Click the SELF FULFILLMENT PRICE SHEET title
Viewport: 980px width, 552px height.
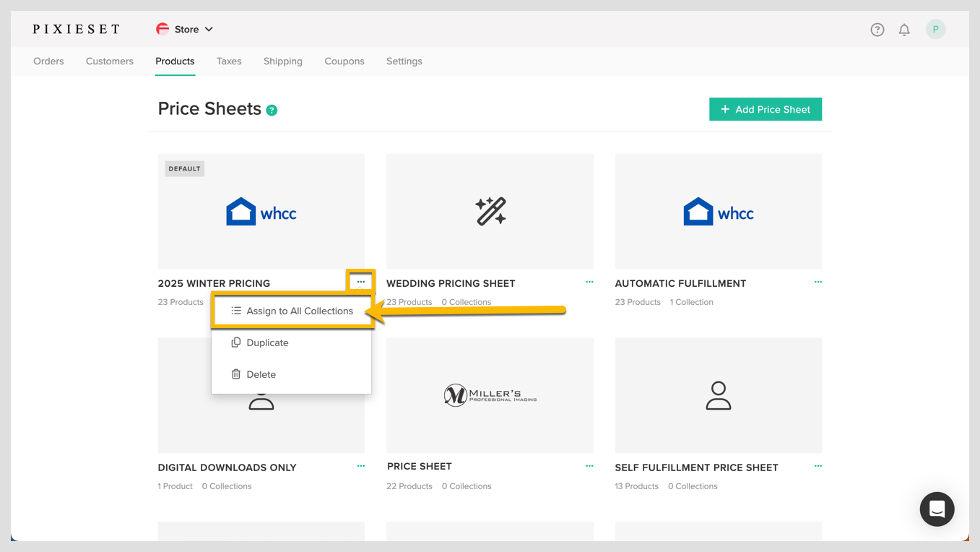click(697, 467)
